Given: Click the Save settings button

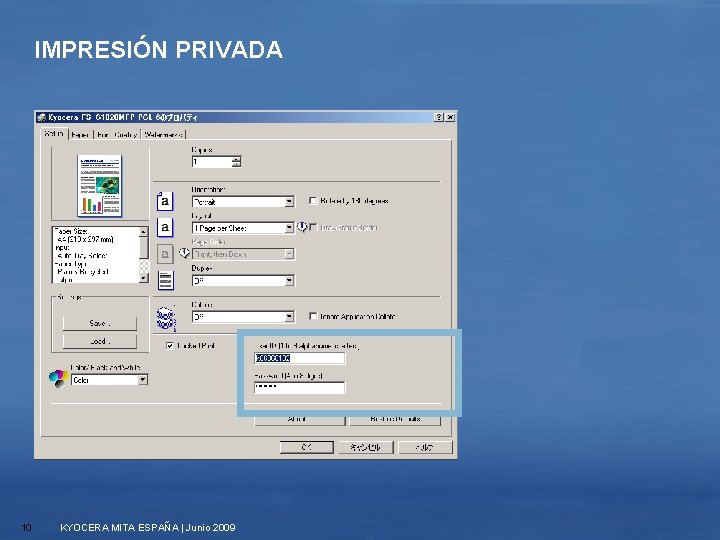Looking at the screenshot, I should pos(100,323).
